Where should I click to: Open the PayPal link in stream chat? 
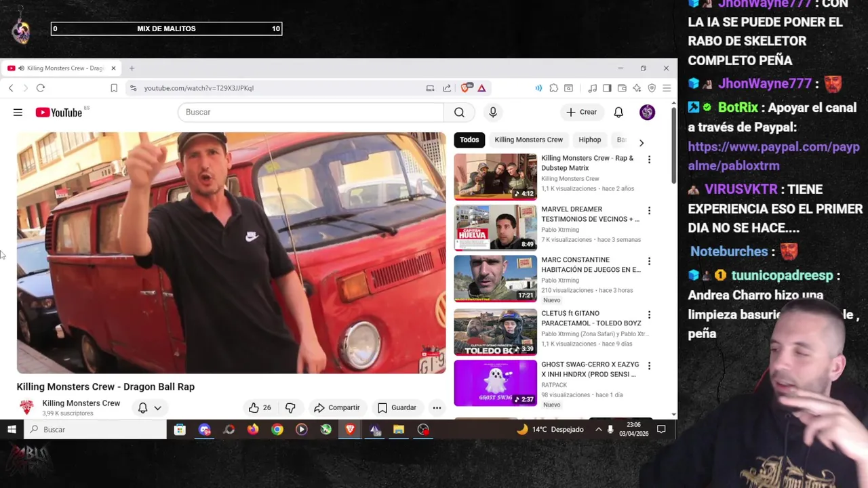(774, 156)
